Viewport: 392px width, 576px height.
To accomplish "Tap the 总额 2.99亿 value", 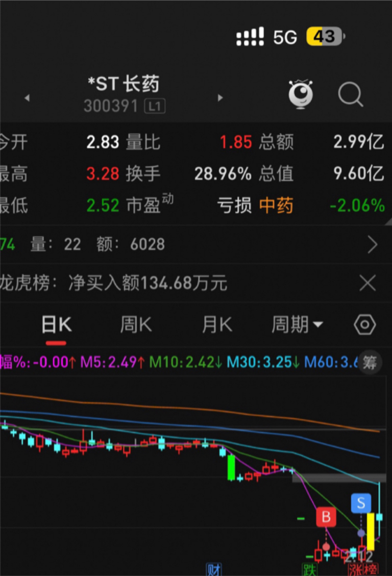I will (359, 142).
